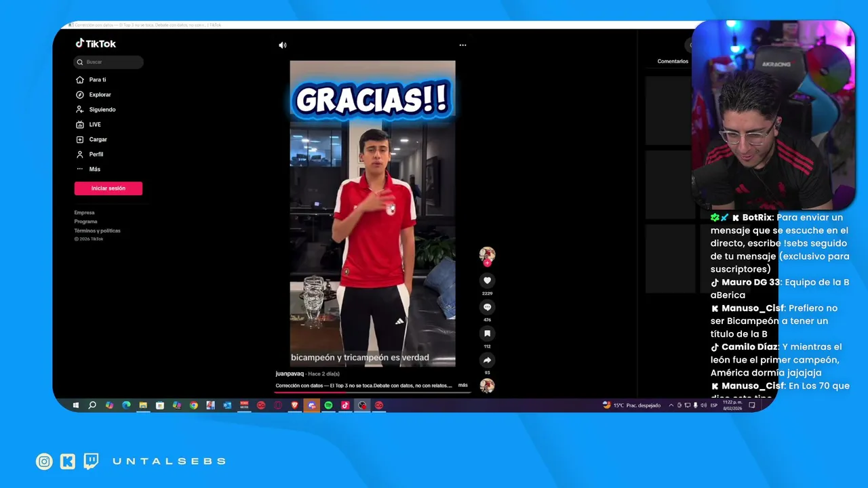The width and height of the screenshot is (868, 488).
Task: Click the TikTok video player
Action: pyautogui.click(x=372, y=213)
